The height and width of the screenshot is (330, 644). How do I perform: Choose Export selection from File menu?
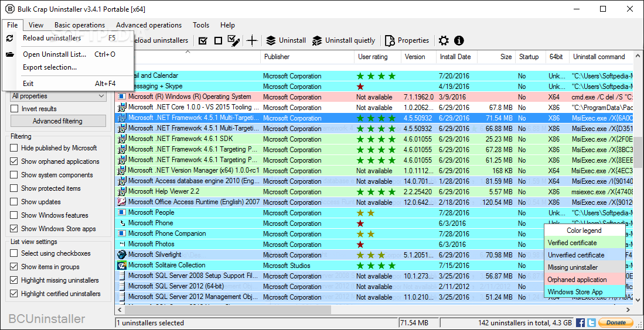click(68, 67)
